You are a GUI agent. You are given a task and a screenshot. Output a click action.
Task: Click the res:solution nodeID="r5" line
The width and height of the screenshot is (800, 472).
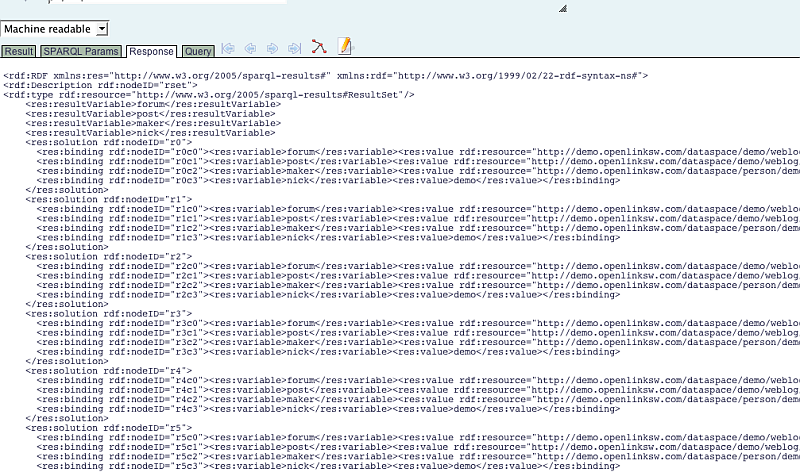[x=109, y=428]
